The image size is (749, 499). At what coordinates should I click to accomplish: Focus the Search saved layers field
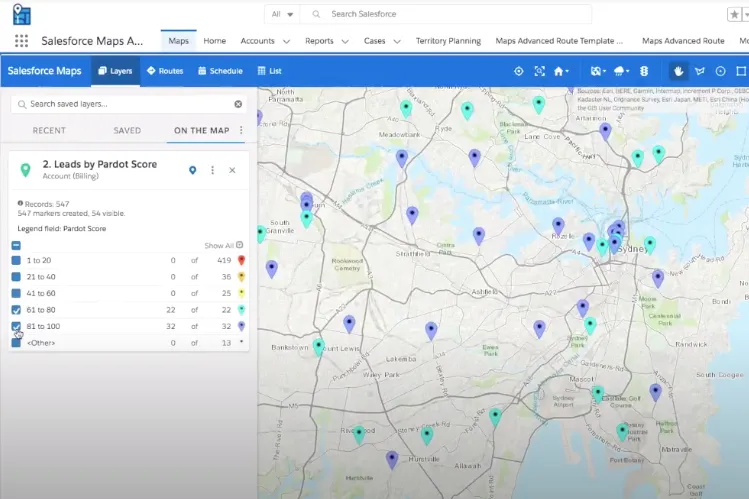pos(129,104)
